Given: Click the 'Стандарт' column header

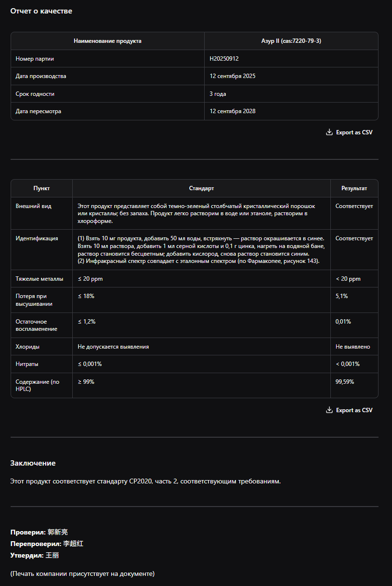Looking at the screenshot, I should pos(201,188).
